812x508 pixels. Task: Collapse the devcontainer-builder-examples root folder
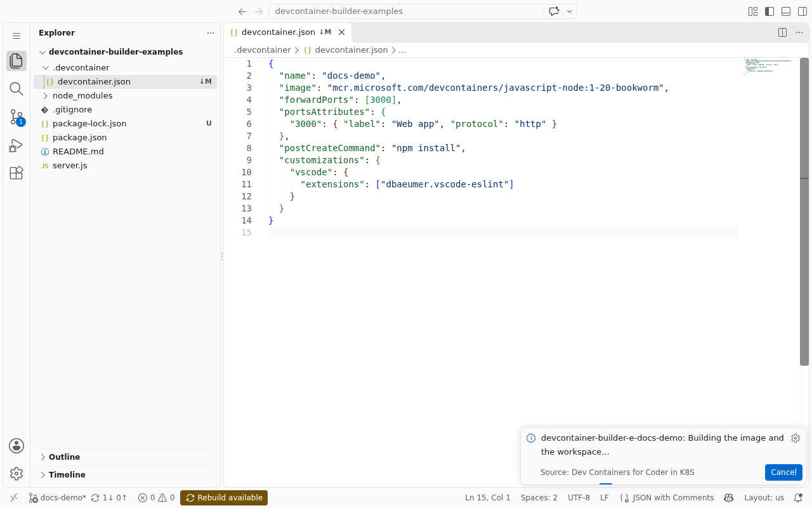(125, 52)
